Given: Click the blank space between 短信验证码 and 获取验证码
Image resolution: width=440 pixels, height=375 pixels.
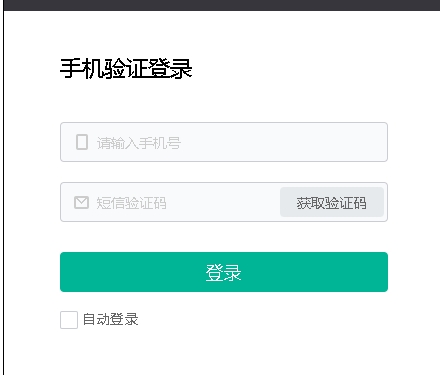Looking at the screenshot, I should click(x=223, y=202).
